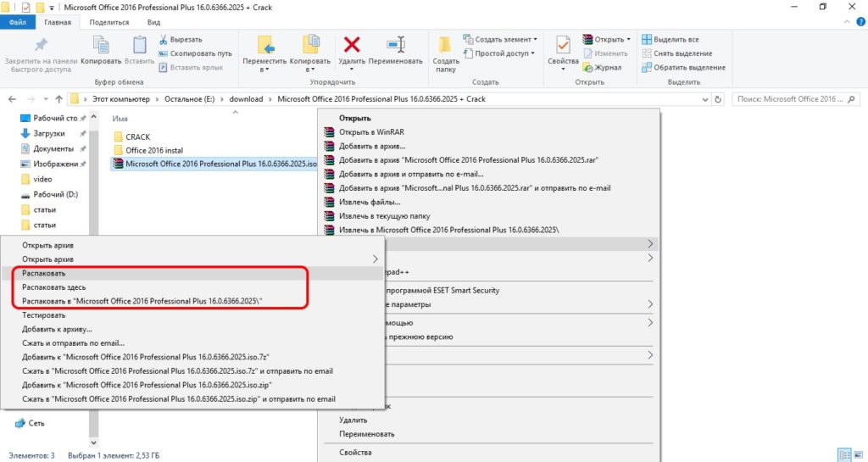Choose Сжать и отправить по email...
Screen dimensions: 868x462
(192, 343)
